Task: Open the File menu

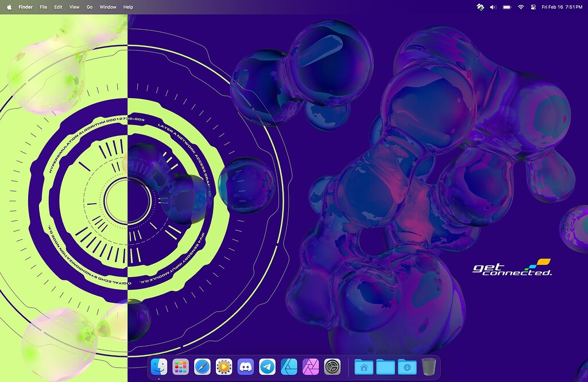Action: point(44,7)
